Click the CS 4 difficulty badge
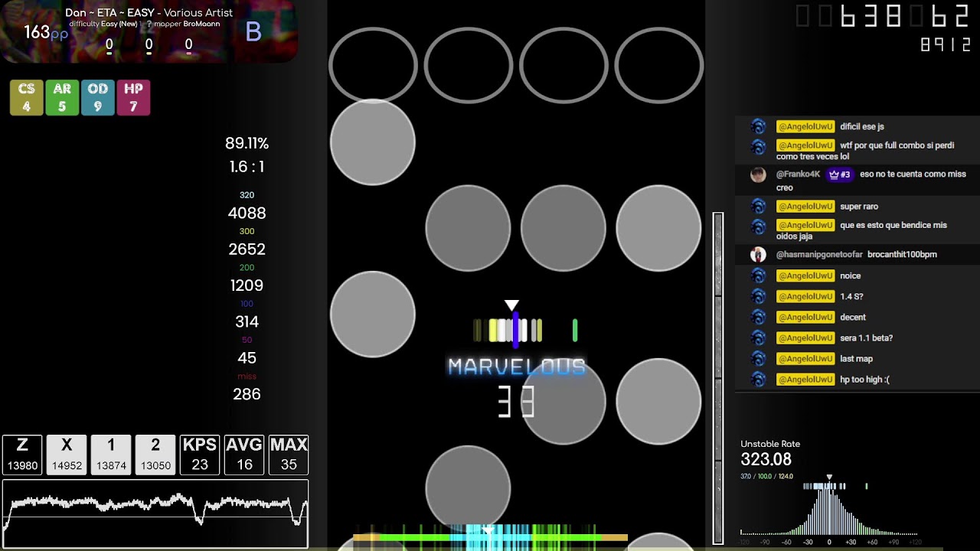Screen dimensions: 980x551 click(27, 98)
